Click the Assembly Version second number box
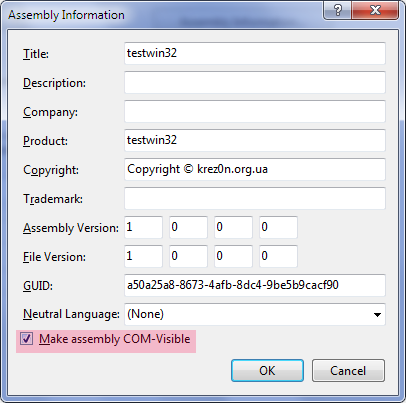The width and height of the screenshot is (406, 403). point(188,227)
